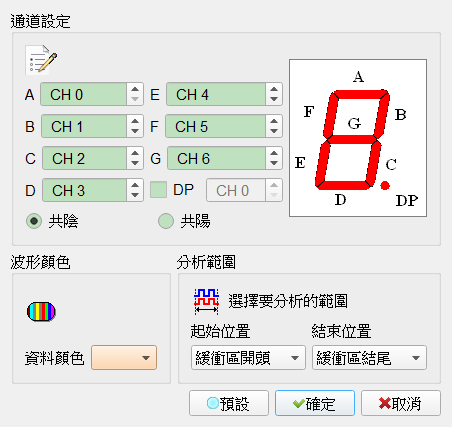Increase segment C channel with up arrow
This screenshot has width=452, height=427.
click(x=135, y=153)
